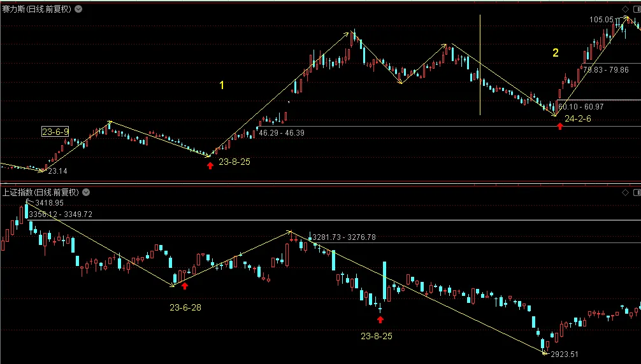Toggle the side panel icon in 赛力斯 chart
The height and width of the screenshot is (364, 641).
pyautogui.click(x=637, y=9)
